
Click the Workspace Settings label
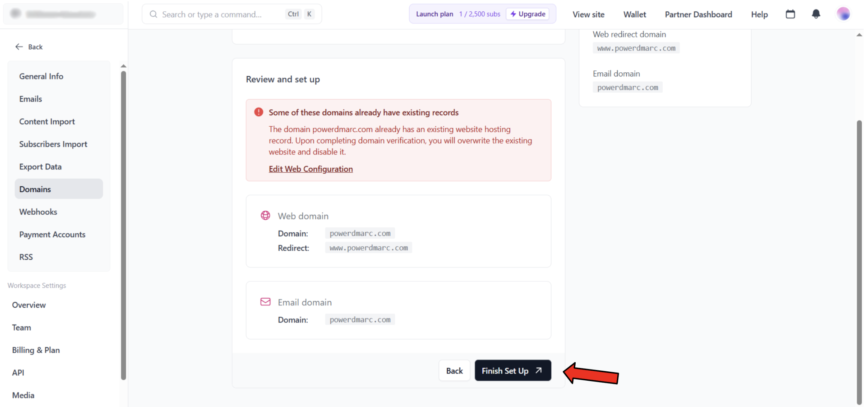point(37,285)
